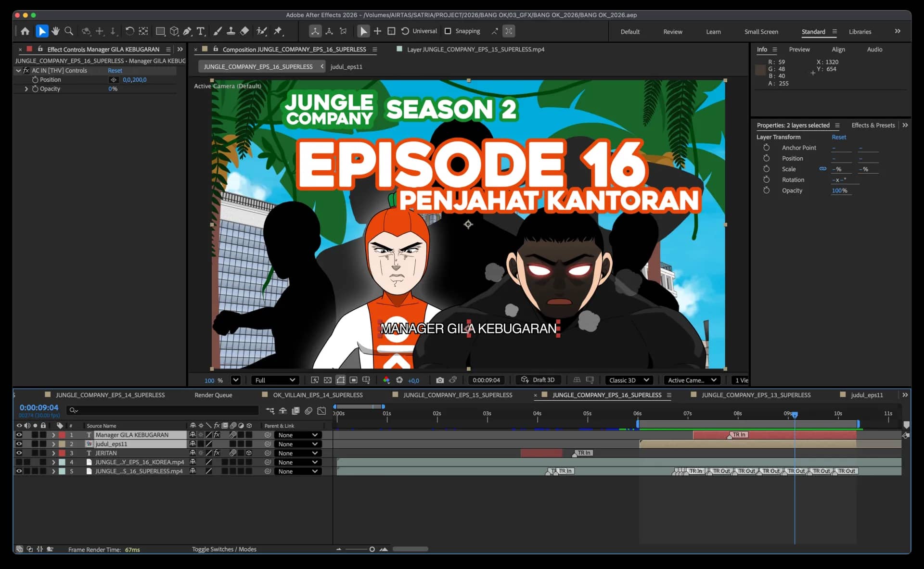Image resolution: width=924 pixels, height=569 pixels.
Task: Hide the JERITAN layer
Action: pyautogui.click(x=19, y=453)
